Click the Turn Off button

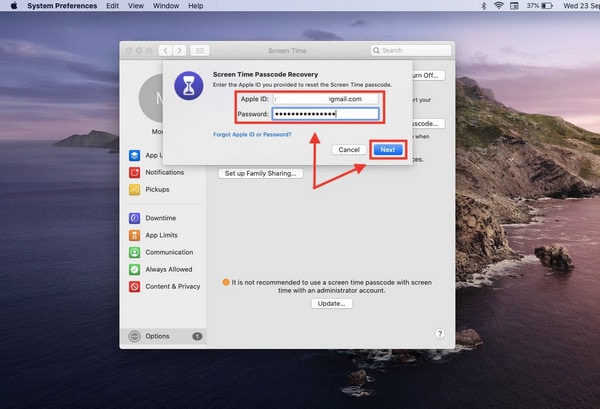pyautogui.click(x=428, y=75)
